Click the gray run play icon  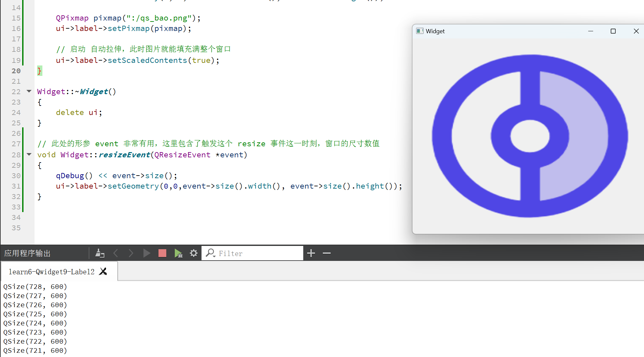(146, 253)
